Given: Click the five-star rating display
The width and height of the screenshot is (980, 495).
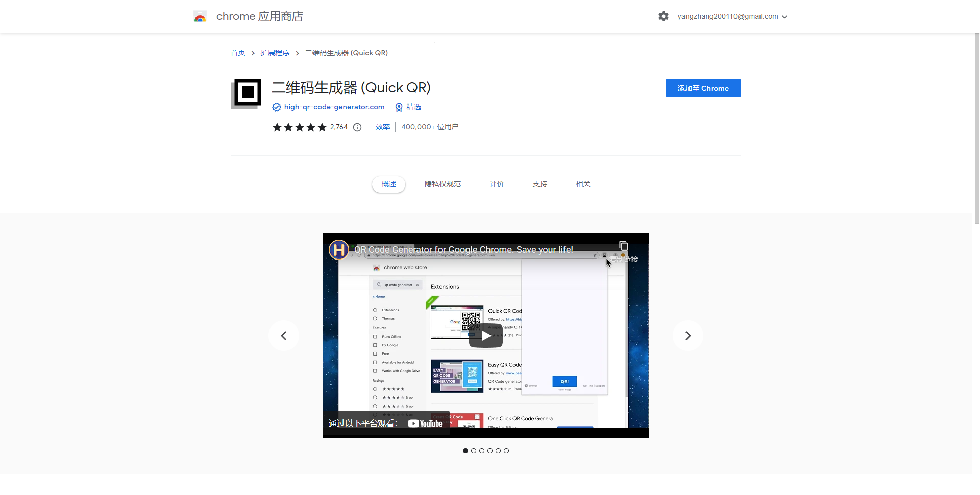Looking at the screenshot, I should click(x=300, y=127).
